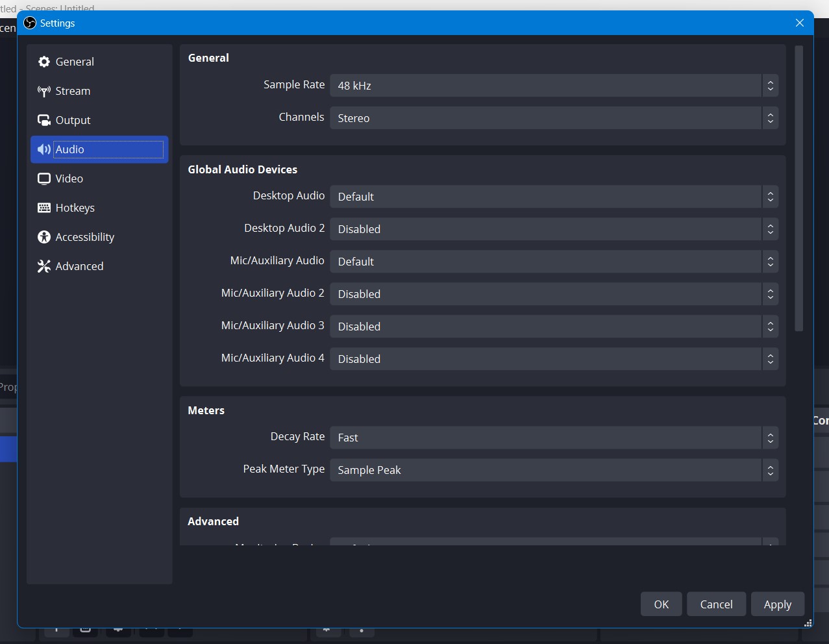Open the Desktop Audio device selector
The width and height of the screenshot is (829, 644).
click(x=553, y=196)
